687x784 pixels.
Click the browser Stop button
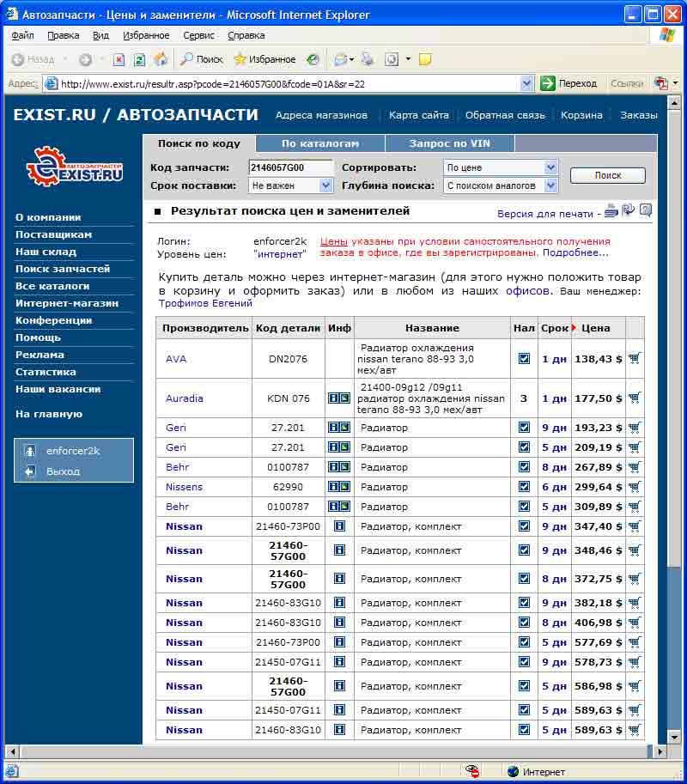(x=119, y=59)
